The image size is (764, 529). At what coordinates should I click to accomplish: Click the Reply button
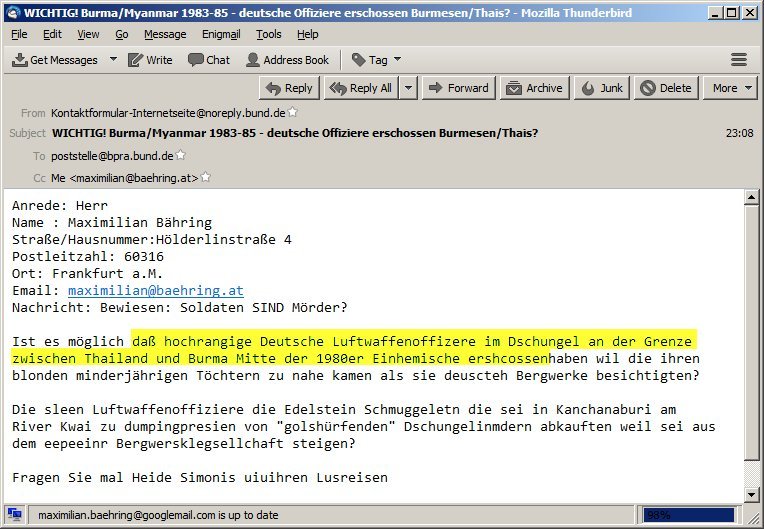(289, 88)
